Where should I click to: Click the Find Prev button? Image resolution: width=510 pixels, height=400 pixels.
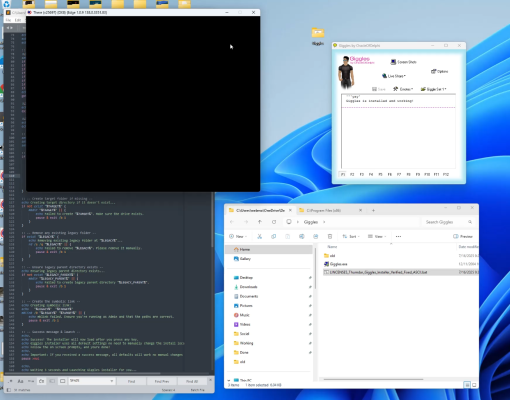162,381
